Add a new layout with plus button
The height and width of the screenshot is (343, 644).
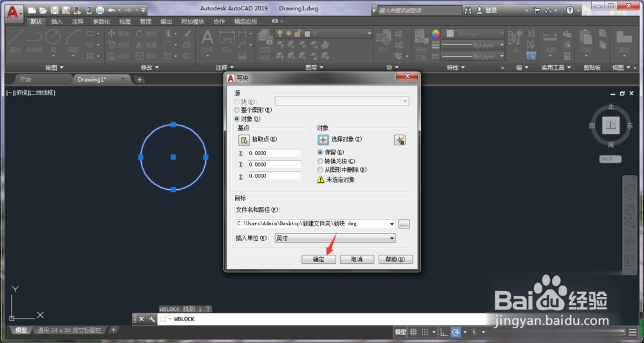[113, 330]
